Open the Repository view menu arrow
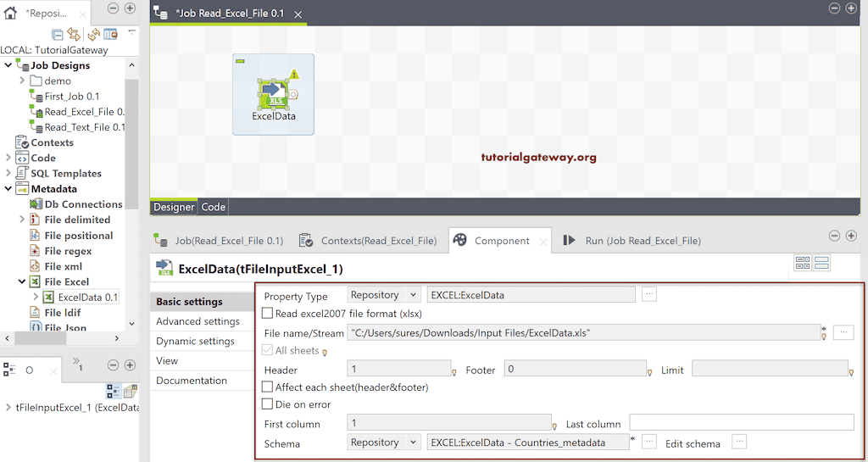This screenshot has width=868, height=462. (x=131, y=32)
